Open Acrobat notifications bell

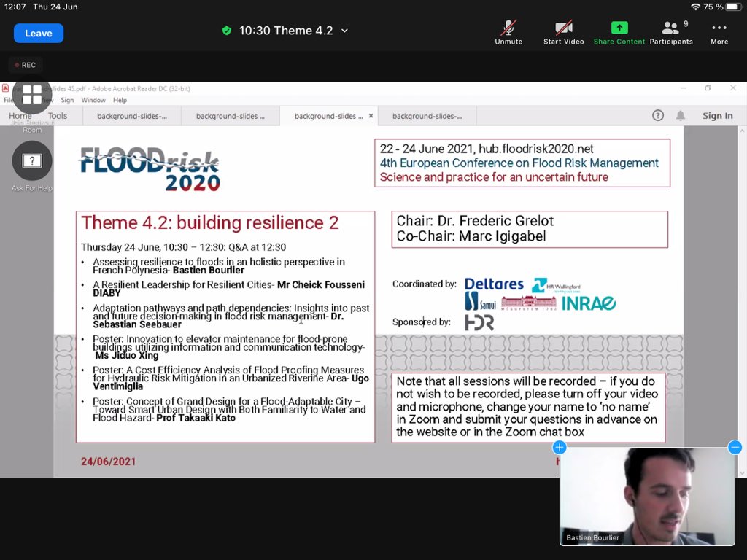point(681,115)
